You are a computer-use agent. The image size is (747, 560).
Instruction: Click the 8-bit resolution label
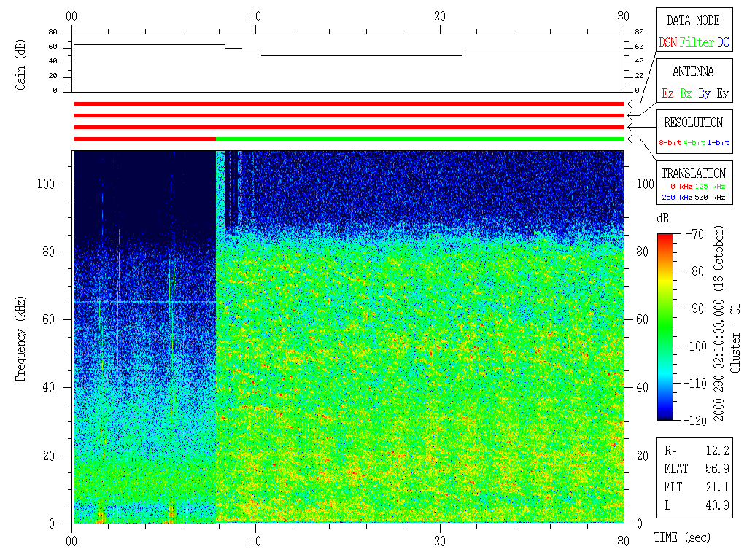(670, 143)
